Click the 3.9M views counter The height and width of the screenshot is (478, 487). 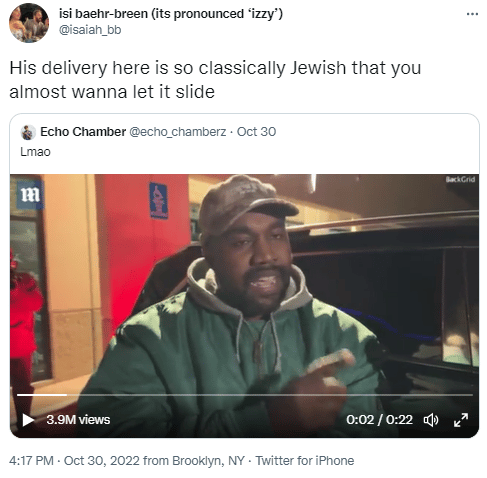[x=78, y=420]
